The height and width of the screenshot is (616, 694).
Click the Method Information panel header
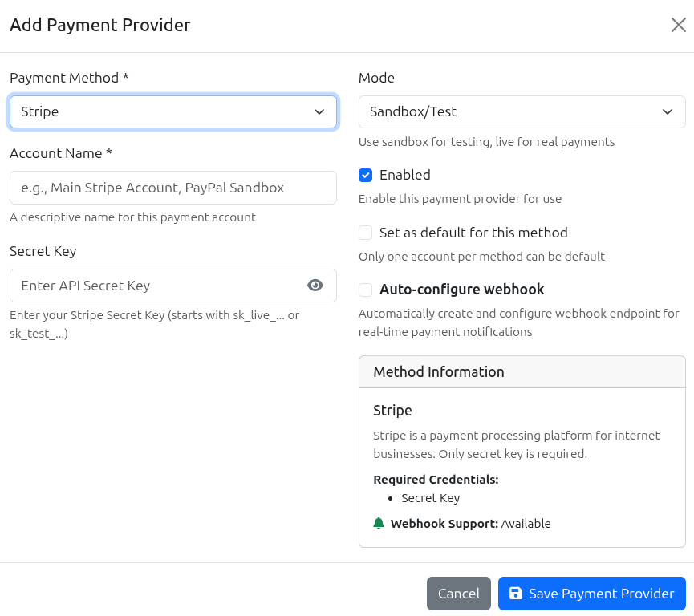tap(438, 371)
